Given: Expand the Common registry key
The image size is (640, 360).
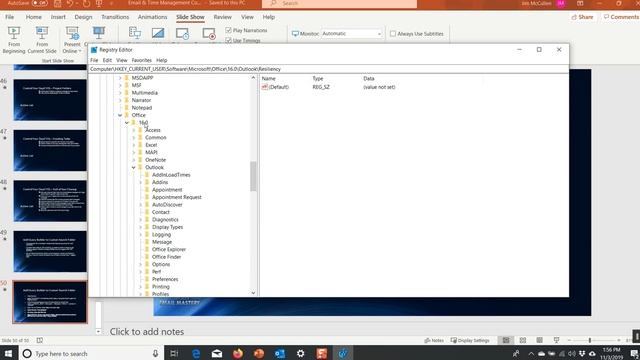Looking at the screenshot, I should 133,138.
